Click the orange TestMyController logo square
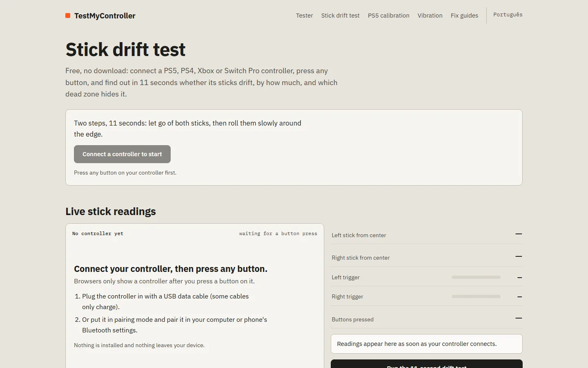Viewport: 588px width, 368px height. pos(68,16)
